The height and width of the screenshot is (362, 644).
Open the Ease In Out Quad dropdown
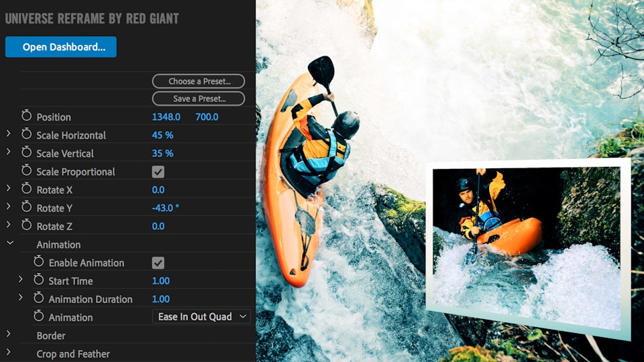click(202, 316)
